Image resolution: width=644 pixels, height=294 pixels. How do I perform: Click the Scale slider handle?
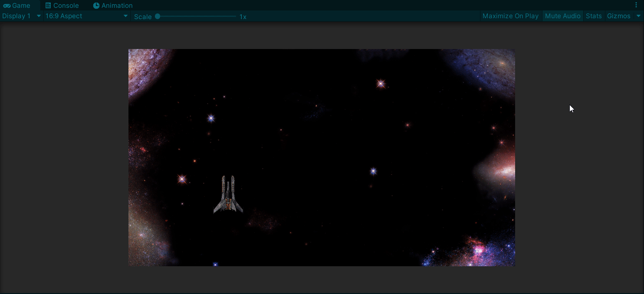click(x=158, y=16)
